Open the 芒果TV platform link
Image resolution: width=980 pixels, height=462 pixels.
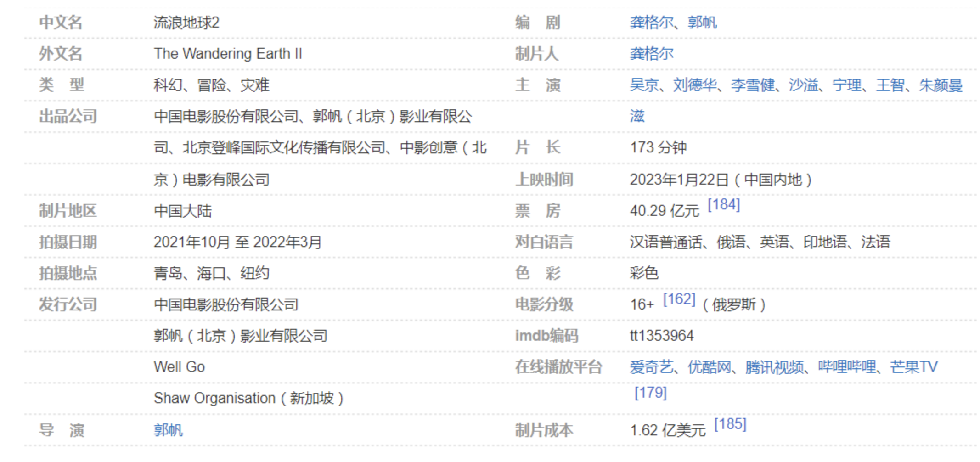[914, 366]
